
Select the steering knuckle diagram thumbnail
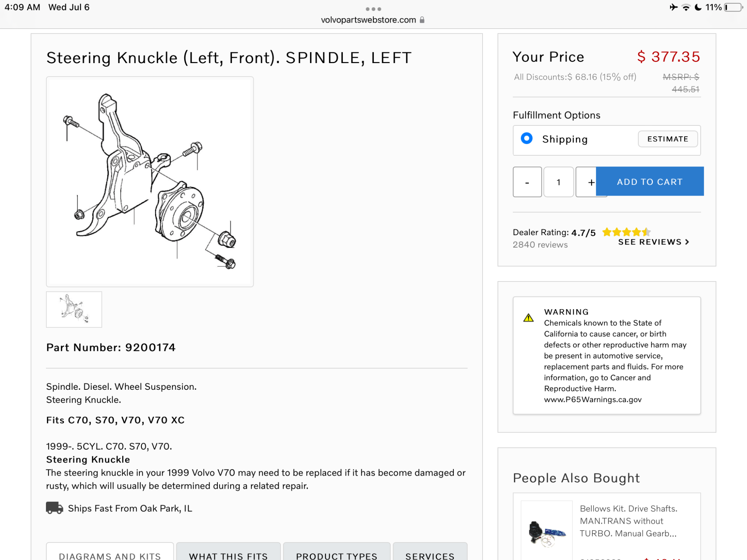(x=74, y=309)
